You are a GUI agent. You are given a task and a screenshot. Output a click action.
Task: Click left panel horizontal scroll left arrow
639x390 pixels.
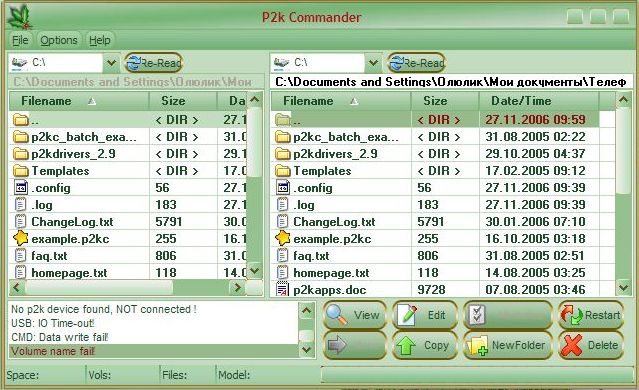tap(17, 288)
